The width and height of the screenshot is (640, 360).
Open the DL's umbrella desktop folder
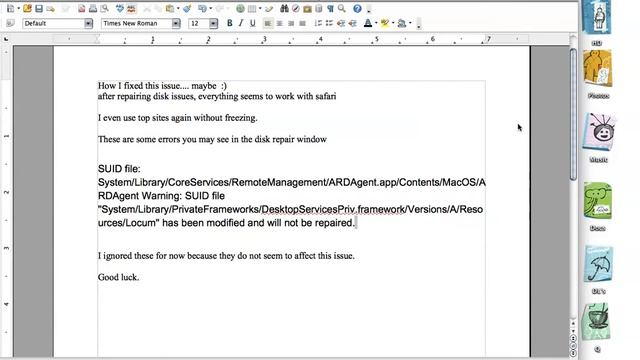coord(598,264)
